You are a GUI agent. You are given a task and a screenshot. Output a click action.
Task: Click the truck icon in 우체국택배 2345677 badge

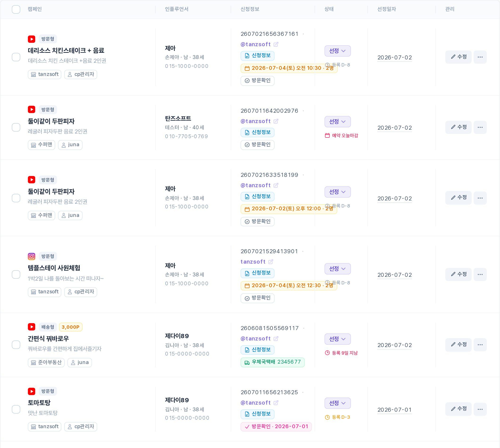[x=247, y=362]
